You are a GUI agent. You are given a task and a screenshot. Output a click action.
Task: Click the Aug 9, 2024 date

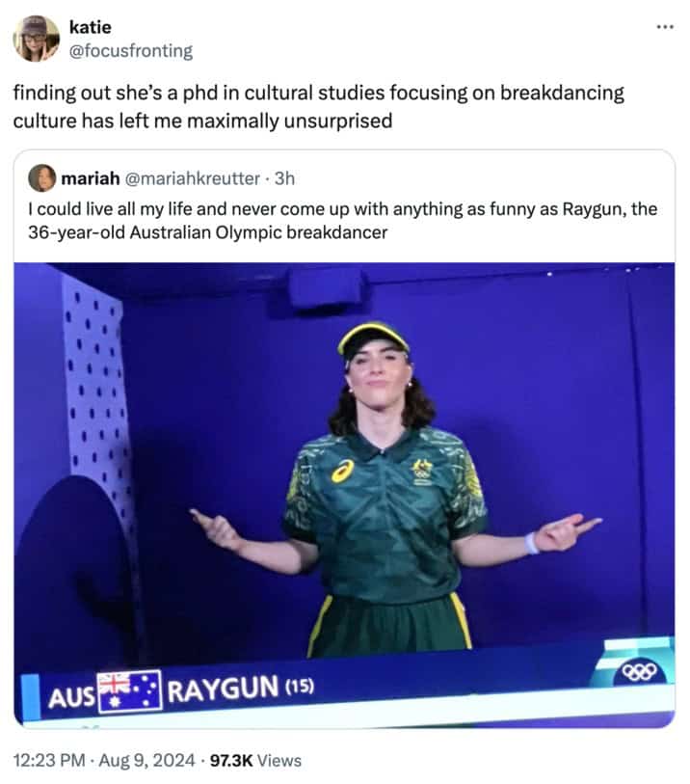click(146, 760)
